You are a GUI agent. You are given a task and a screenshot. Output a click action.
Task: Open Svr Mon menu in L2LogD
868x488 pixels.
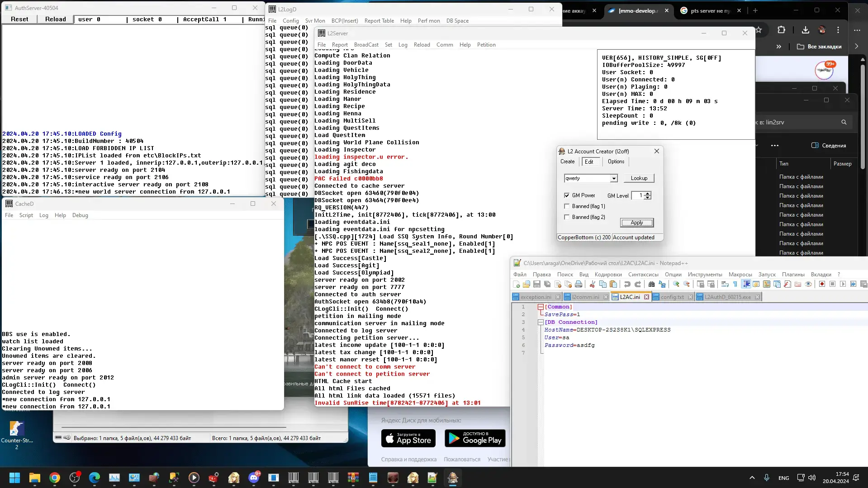315,21
